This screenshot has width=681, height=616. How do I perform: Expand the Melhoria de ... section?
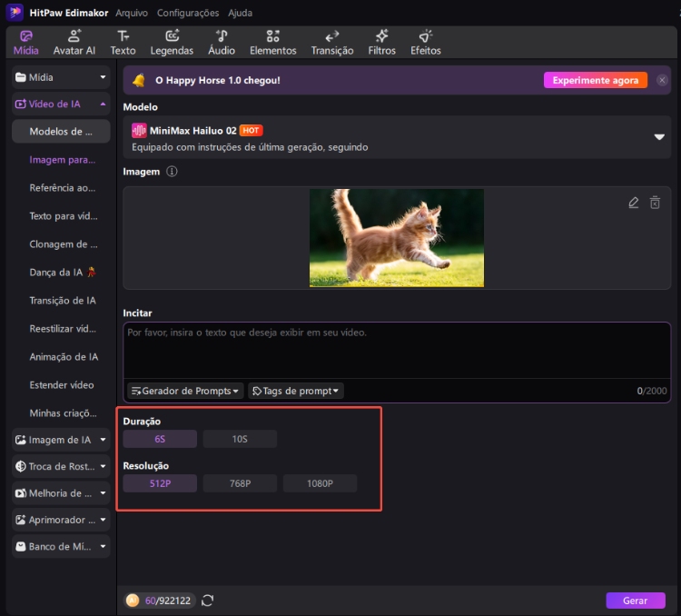pos(61,493)
